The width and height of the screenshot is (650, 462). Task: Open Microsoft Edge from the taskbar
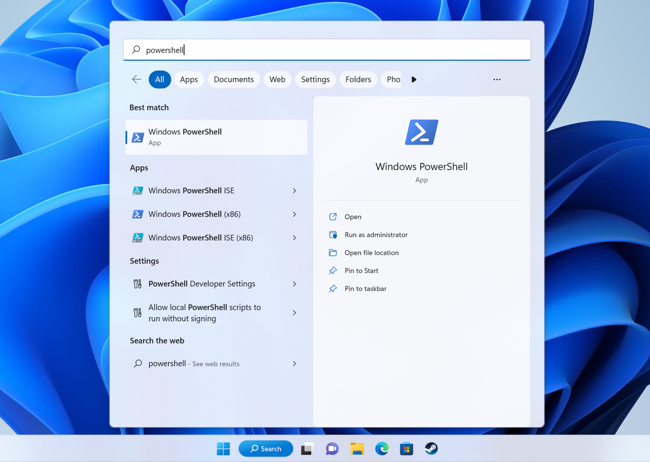(382, 449)
